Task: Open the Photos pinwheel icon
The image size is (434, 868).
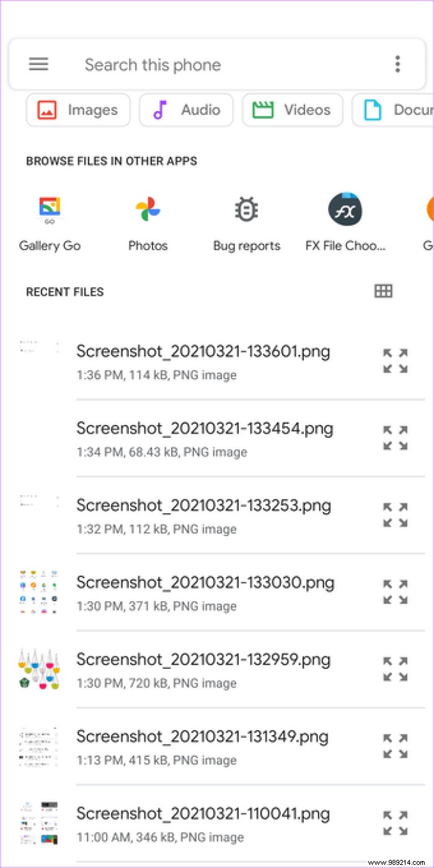Action: [x=148, y=209]
